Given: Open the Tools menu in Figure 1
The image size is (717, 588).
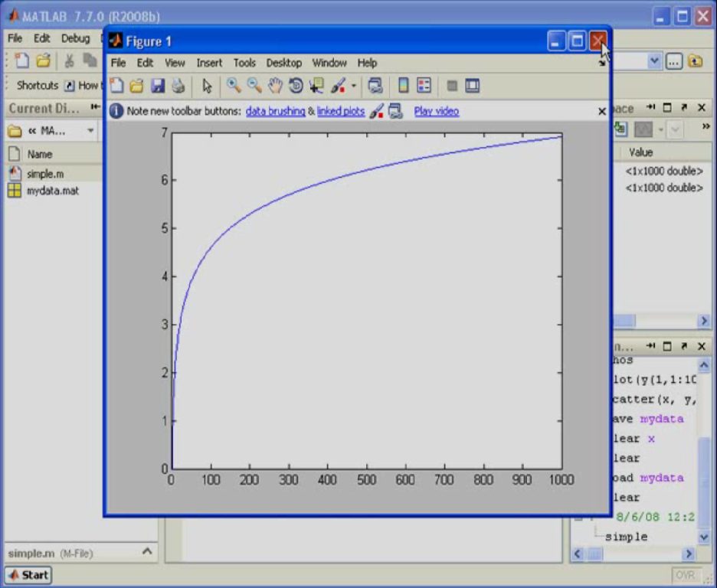Looking at the screenshot, I should (244, 63).
